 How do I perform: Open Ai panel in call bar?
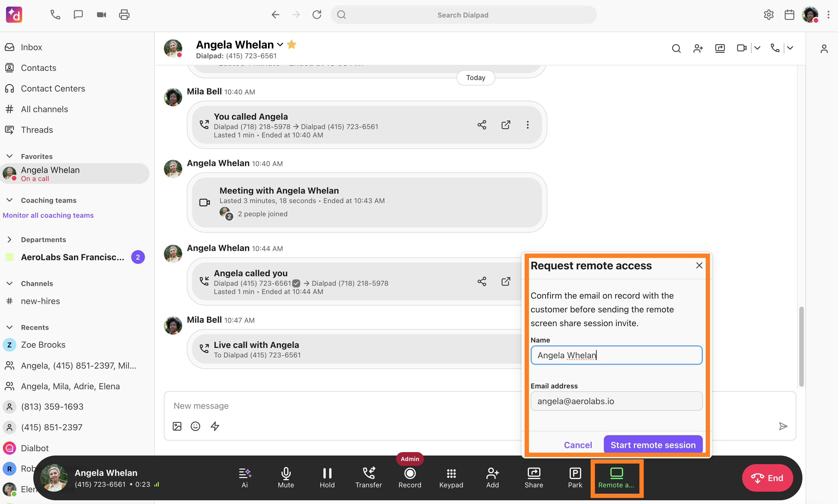click(x=245, y=478)
